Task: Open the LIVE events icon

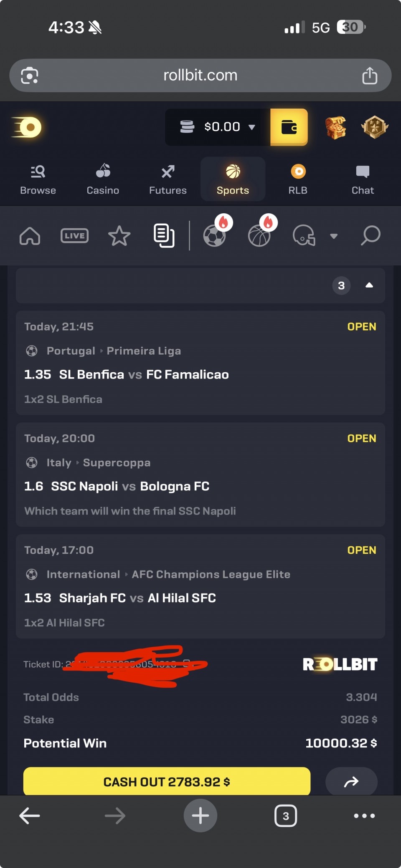Action: point(74,236)
